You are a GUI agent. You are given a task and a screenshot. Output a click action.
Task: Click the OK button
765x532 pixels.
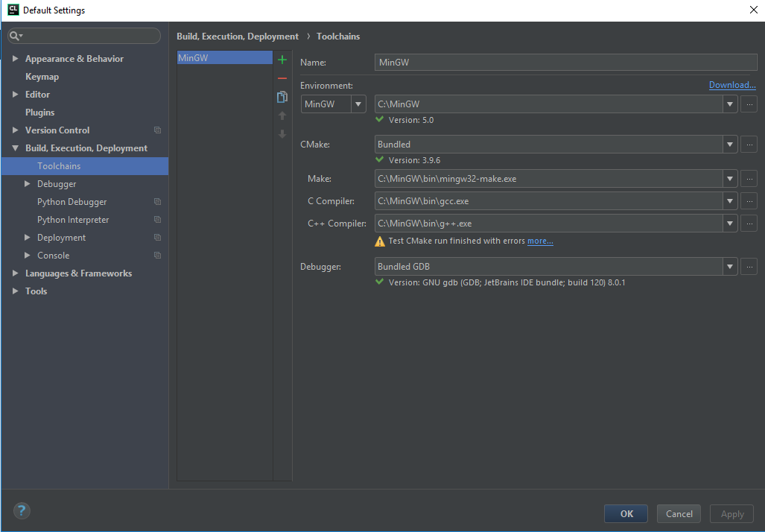click(x=626, y=514)
